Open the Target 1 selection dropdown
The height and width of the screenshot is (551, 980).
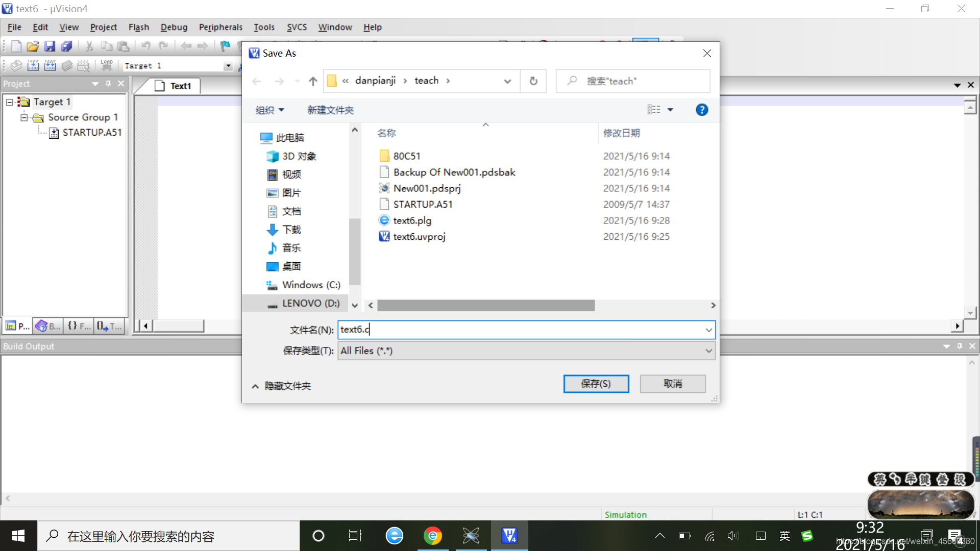click(x=228, y=66)
